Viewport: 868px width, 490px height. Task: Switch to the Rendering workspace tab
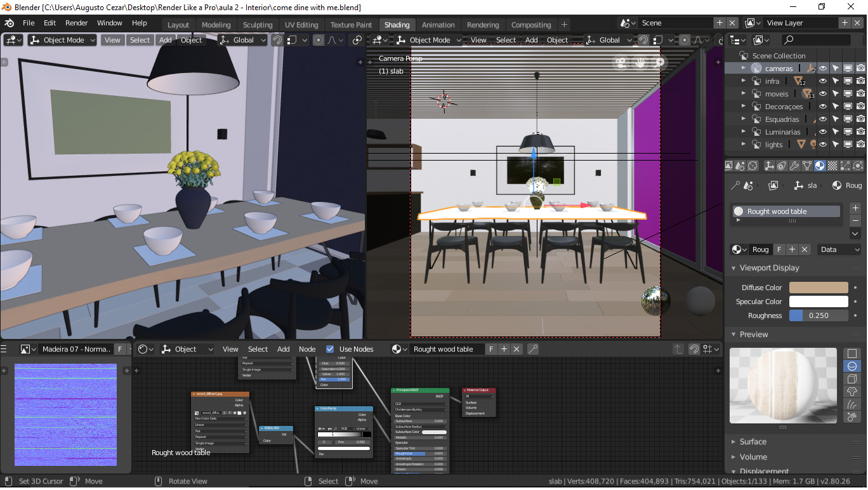click(x=483, y=25)
